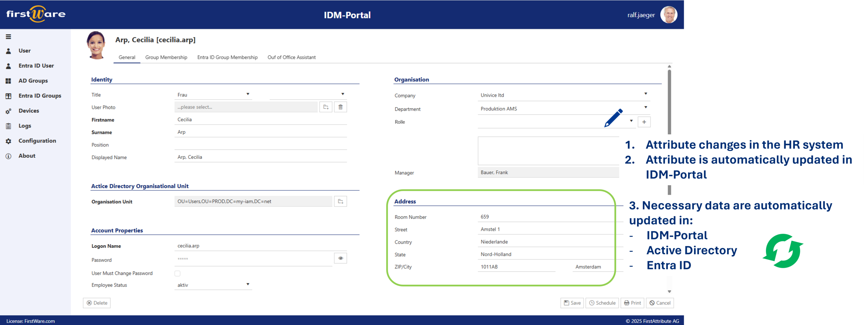Click the empty Position field

tap(260, 145)
